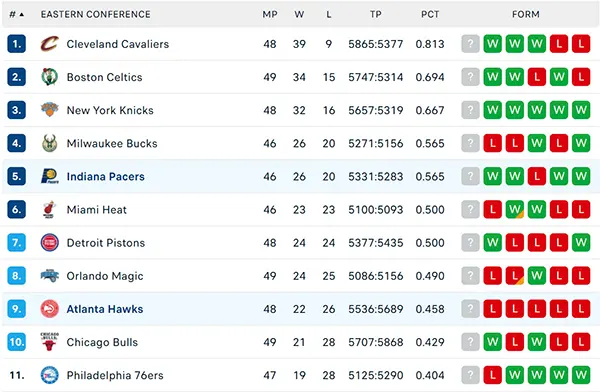Click Cavaliers' gray question mark form badge
The image size is (600, 392).
tap(470, 44)
